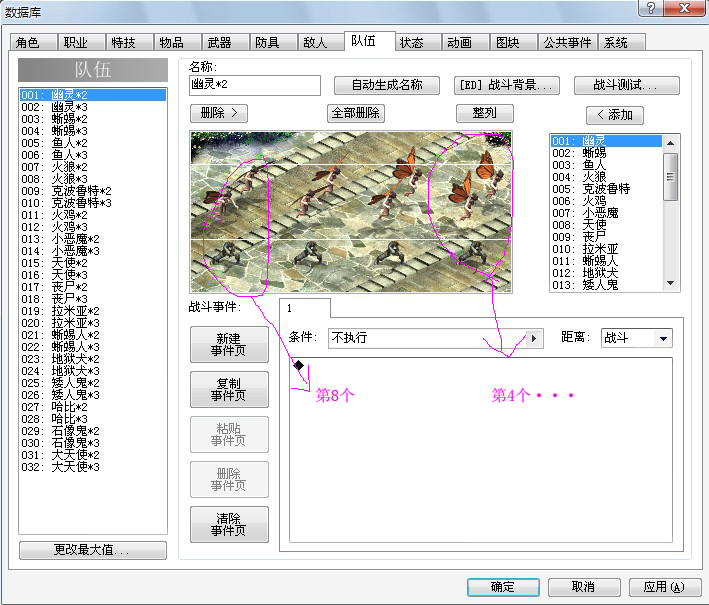This screenshot has width=709, height=605.
Task: Switch to the 公共事件 tab
Action: (x=567, y=43)
